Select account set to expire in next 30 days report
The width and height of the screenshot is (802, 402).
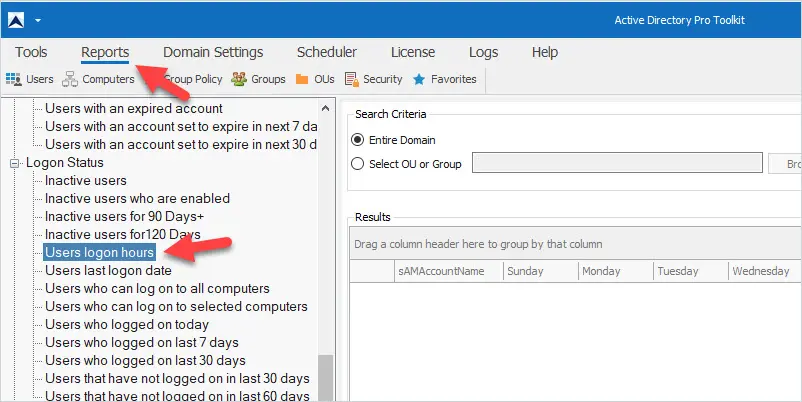[x=181, y=144]
